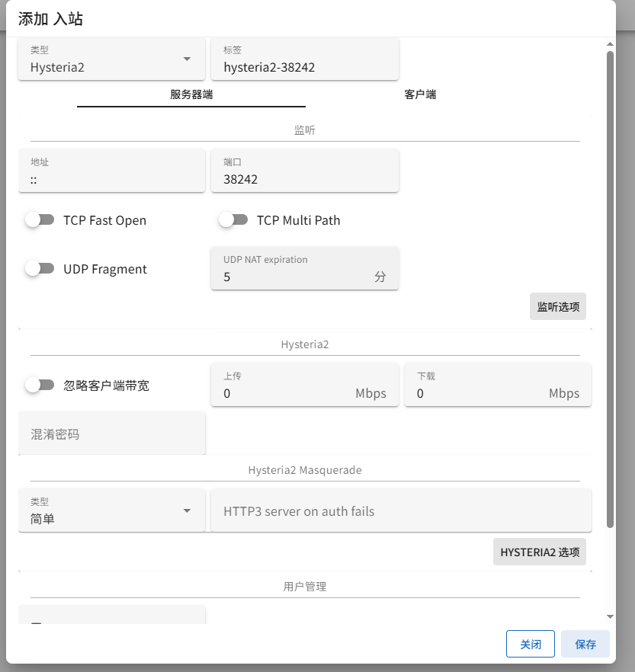The height and width of the screenshot is (672, 635).
Task: Enable the TCP Multi Path switch
Action: click(233, 220)
